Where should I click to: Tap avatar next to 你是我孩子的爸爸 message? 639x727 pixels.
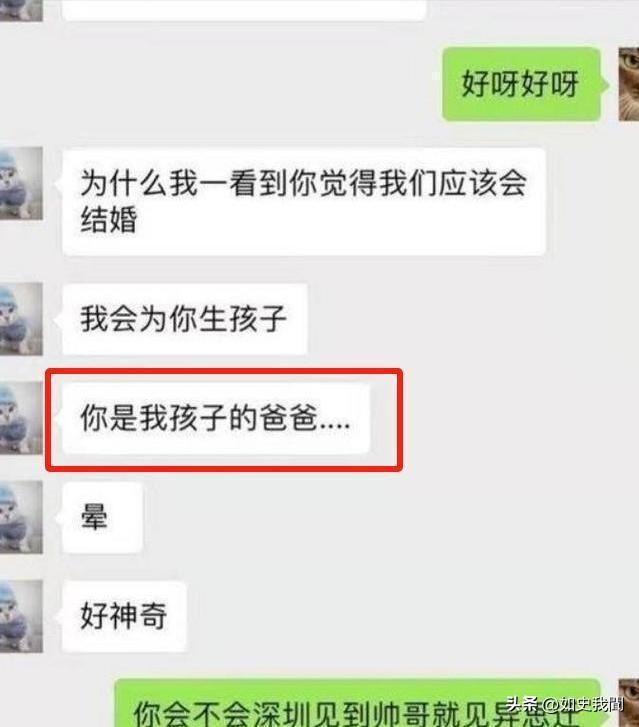pyautogui.click(x=21, y=418)
